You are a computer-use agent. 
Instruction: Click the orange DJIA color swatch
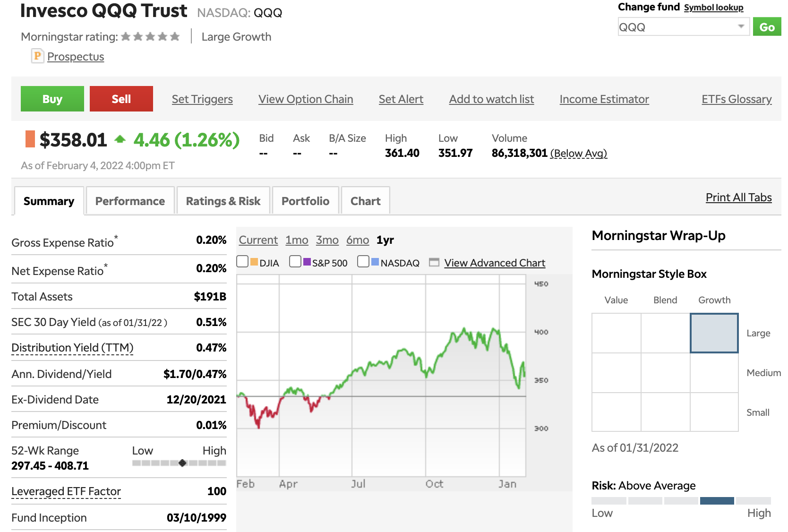(254, 262)
